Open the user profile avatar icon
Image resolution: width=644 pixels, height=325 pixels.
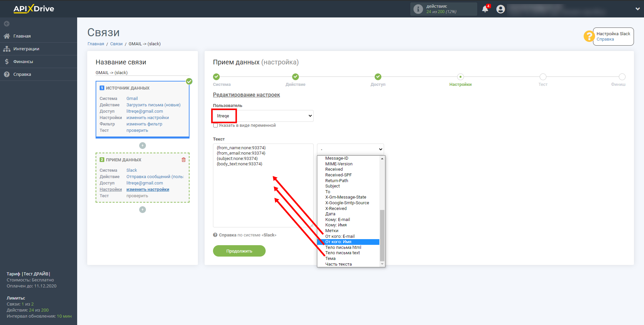501,9
